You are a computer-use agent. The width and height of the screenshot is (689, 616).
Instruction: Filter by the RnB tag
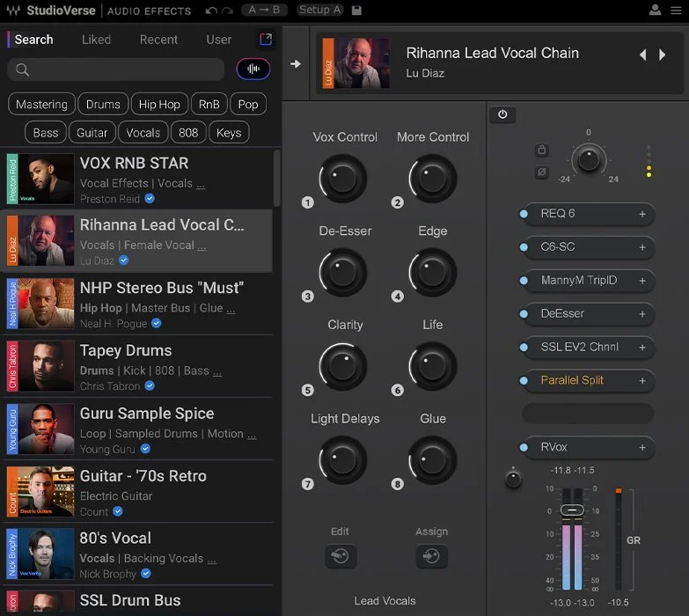point(209,104)
